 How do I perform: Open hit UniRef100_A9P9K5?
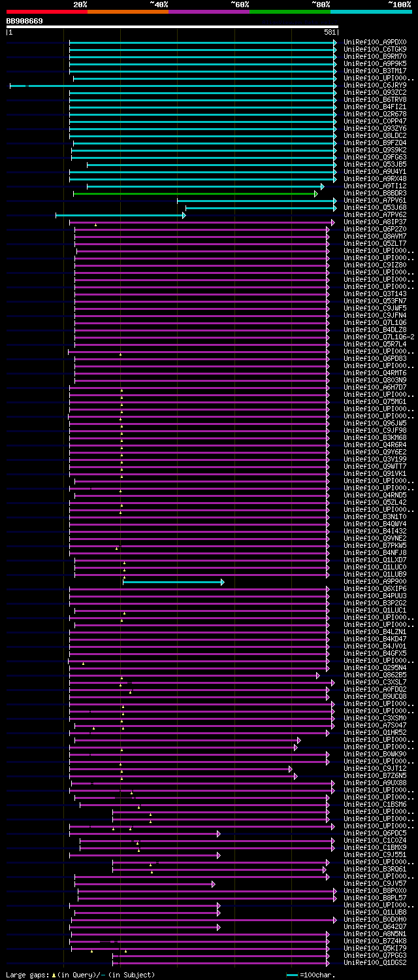click(375, 64)
